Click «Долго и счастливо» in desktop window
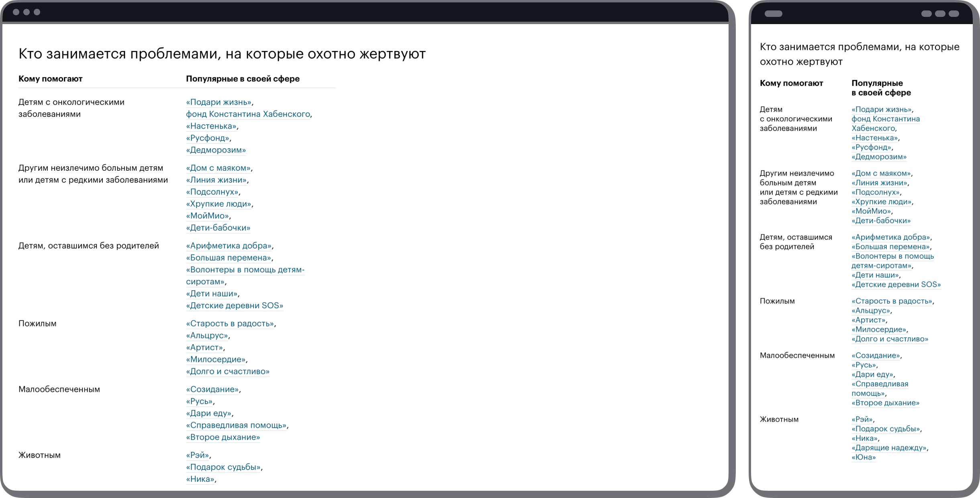 (228, 372)
